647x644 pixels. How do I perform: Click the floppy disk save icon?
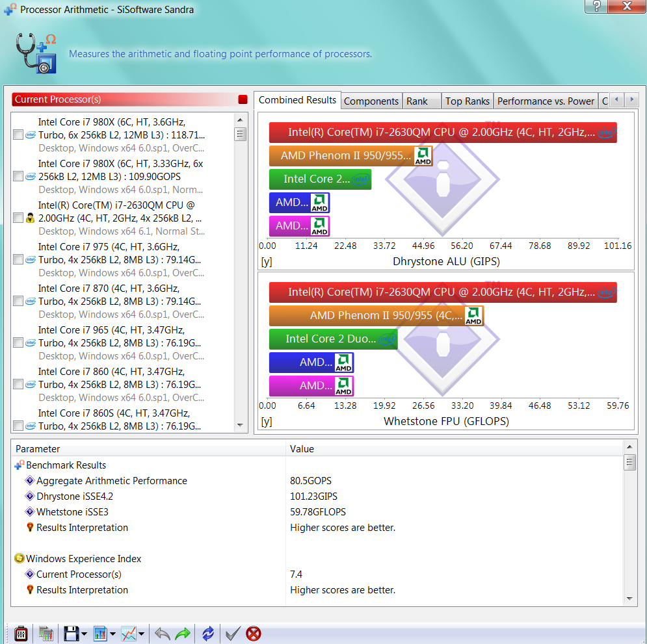point(71,633)
